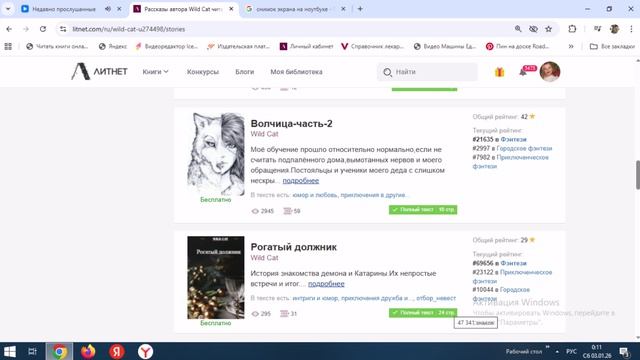Image resolution: width=640 pixels, height=360 pixels.
Task: Expand the Книги dropdown menu
Action: tap(155, 71)
